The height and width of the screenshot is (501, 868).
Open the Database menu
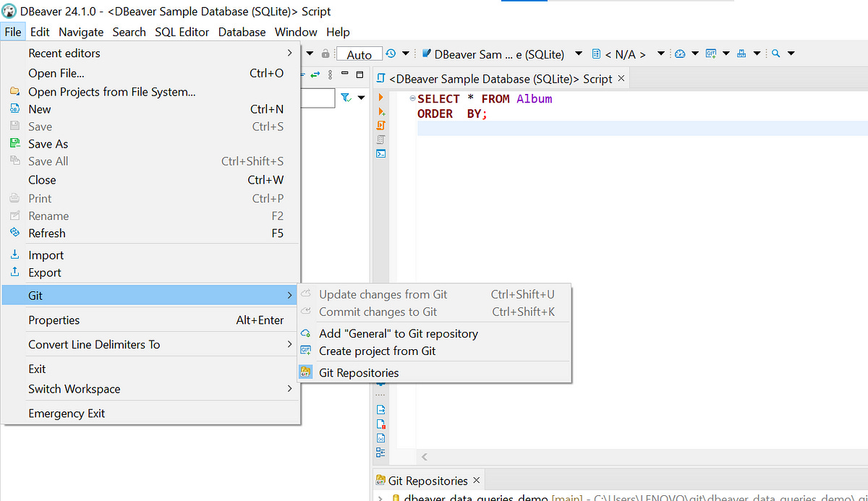click(242, 32)
